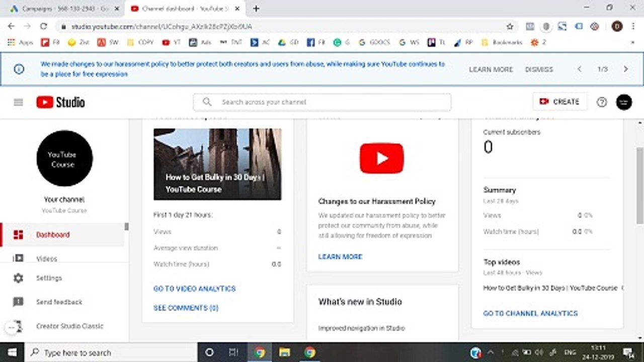
Task: Click the browser back arrow
Action: pos(11,26)
